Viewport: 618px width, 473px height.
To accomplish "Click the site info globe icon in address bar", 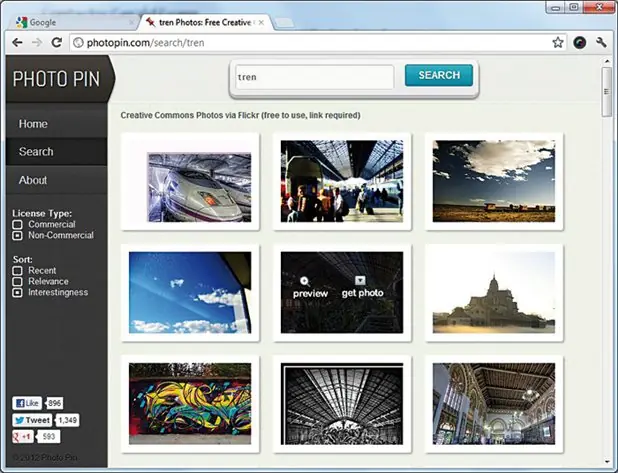I will 78,43.
